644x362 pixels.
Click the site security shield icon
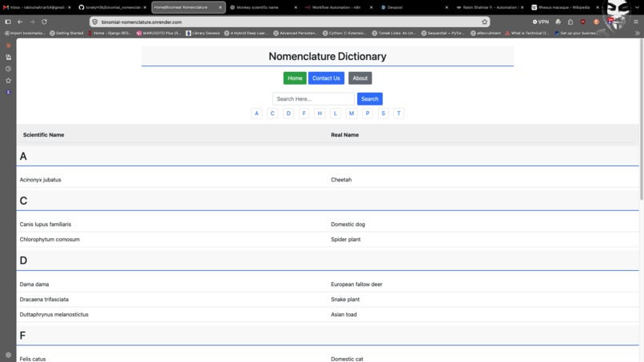coord(95,22)
